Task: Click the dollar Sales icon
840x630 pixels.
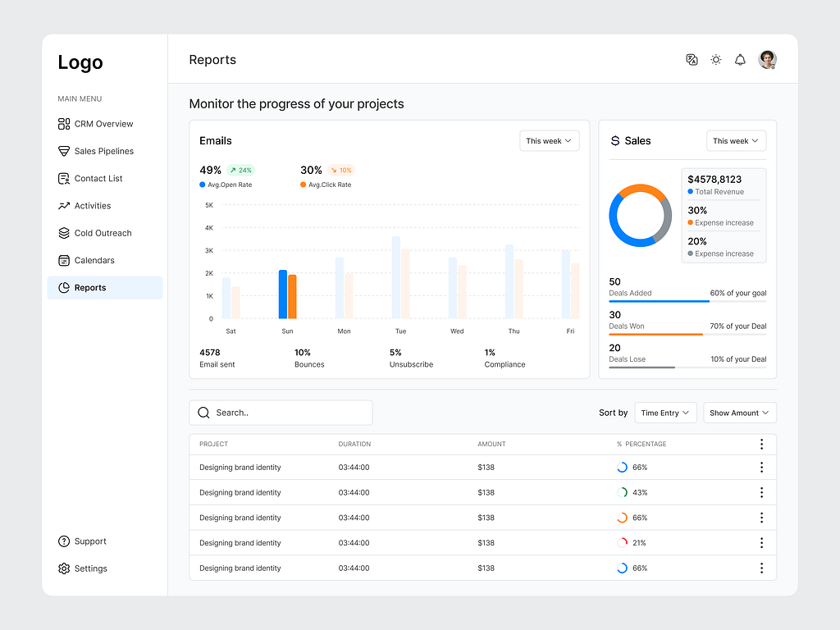Action: (615, 141)
